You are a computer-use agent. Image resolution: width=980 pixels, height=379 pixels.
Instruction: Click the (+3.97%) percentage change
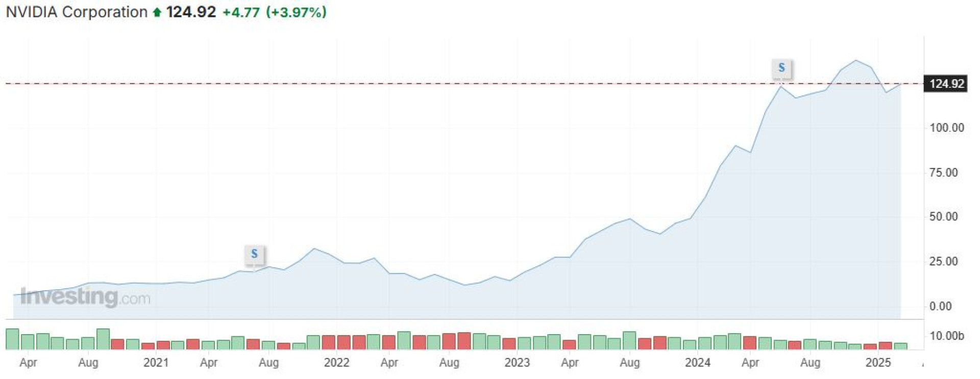296,12
